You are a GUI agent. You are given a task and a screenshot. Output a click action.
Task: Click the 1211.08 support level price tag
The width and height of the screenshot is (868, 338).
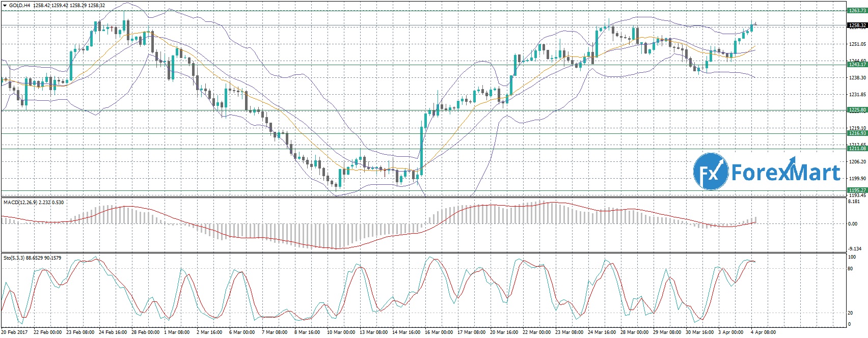857,149
